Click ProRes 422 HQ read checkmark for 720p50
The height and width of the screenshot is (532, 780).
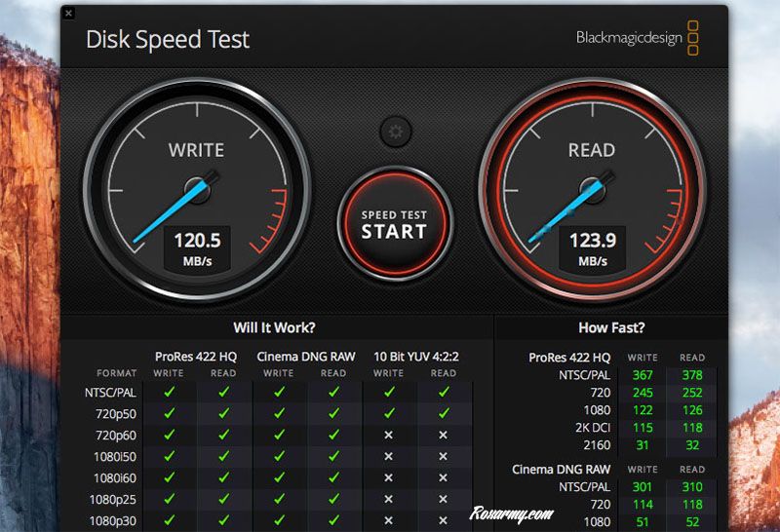[x=223, y=413]
